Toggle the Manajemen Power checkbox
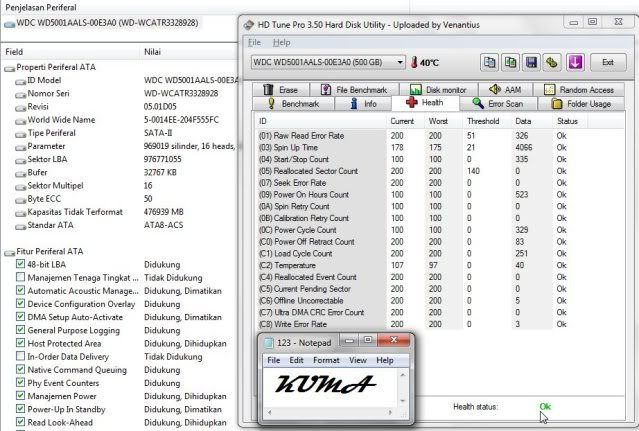The width and height of the screenshot is (639, 431). (x=20, y=396)
